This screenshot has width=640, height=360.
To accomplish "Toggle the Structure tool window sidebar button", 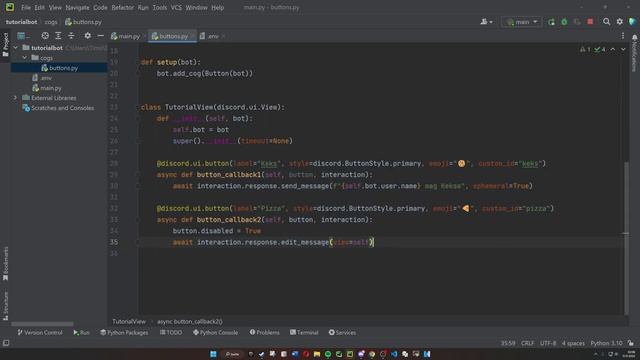I will tap(5, 306).
